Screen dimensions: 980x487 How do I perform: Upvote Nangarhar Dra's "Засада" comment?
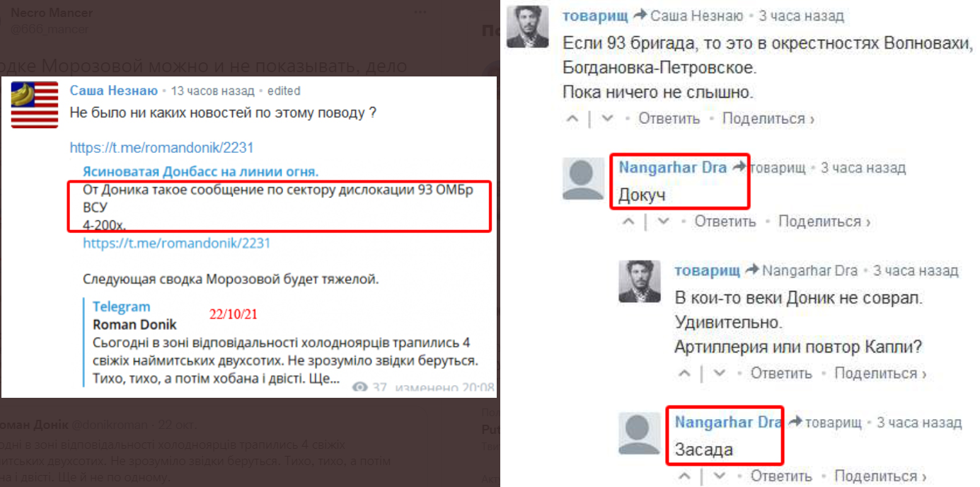click(x=684, y=476)
